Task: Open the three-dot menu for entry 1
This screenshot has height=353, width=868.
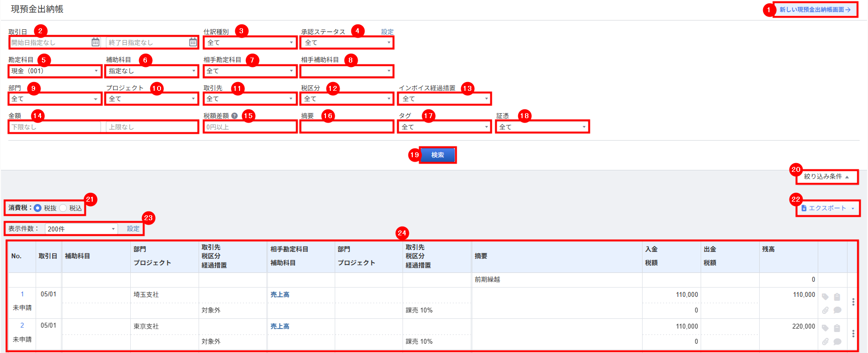Action: (853, 302)
